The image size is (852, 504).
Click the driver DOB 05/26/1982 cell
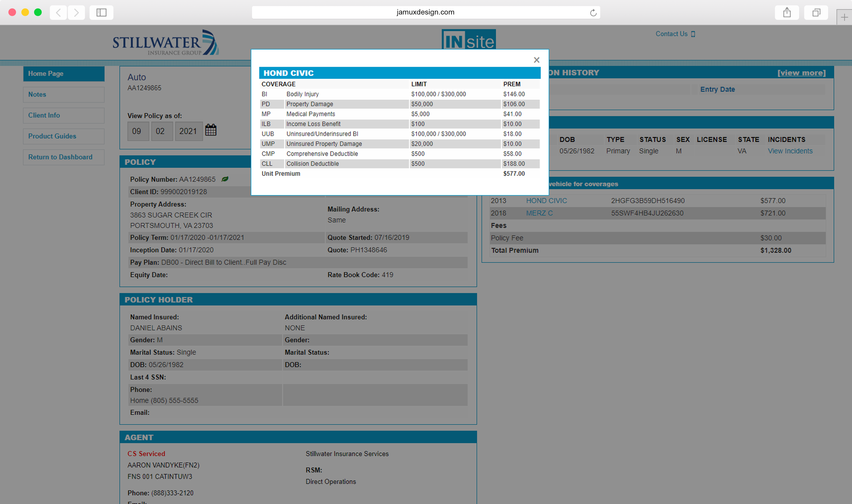(577, 151)
